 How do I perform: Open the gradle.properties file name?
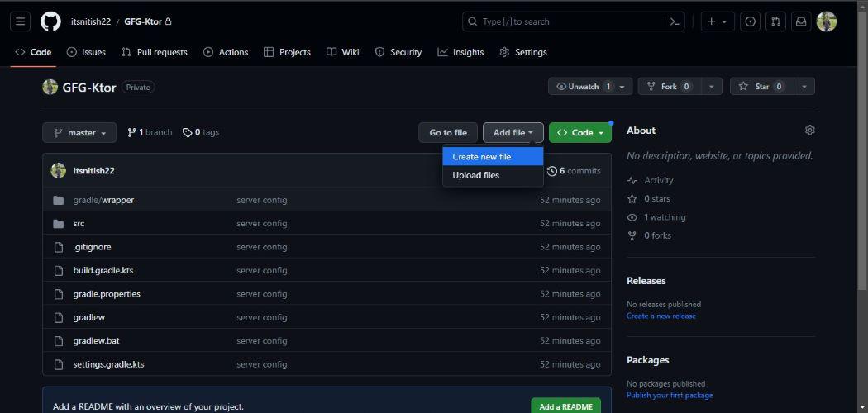click(107, 294)
